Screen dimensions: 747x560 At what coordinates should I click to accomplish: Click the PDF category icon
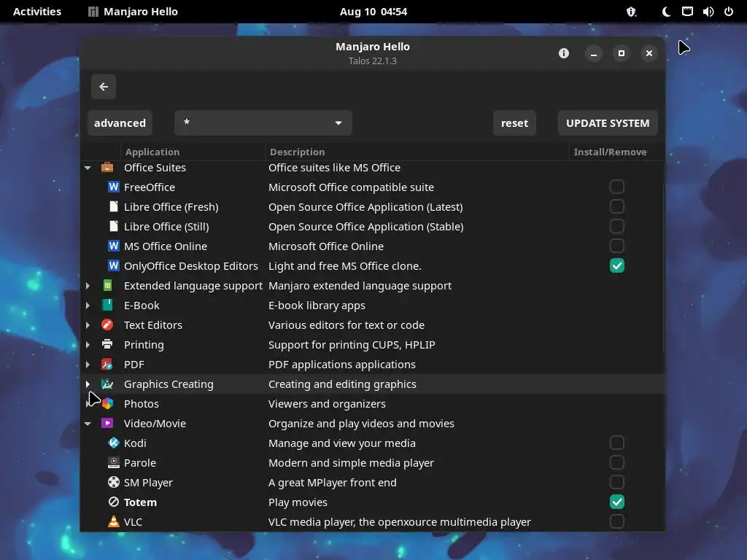coord(107,365)
